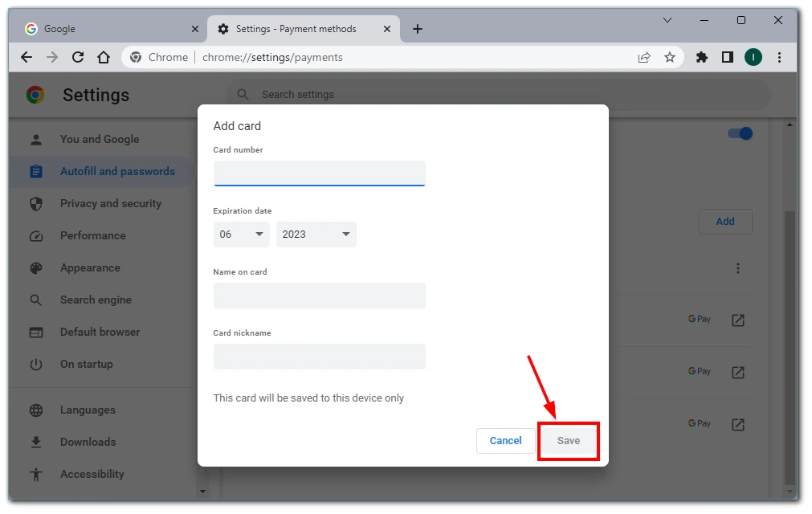Screen dimensions: 812x514
Task: Open the profile avatar menu
Action: [x=753, y=58]
